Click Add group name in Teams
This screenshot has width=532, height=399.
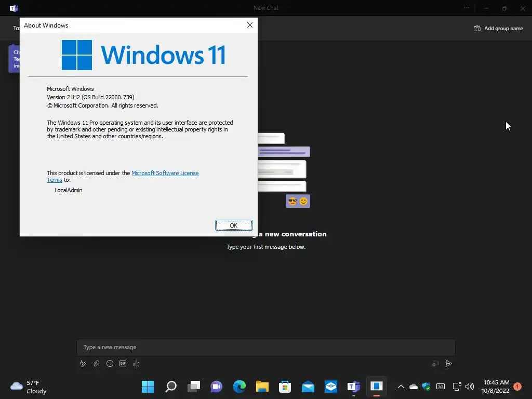[498, 29]
